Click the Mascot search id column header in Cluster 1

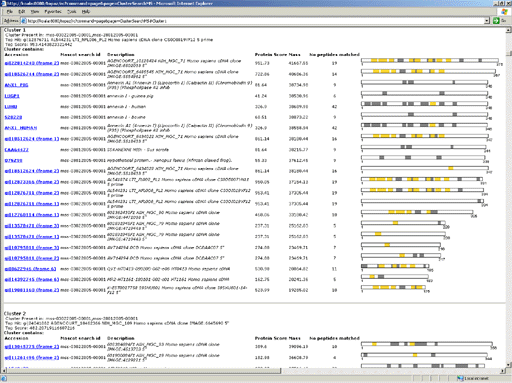point(80,54)
